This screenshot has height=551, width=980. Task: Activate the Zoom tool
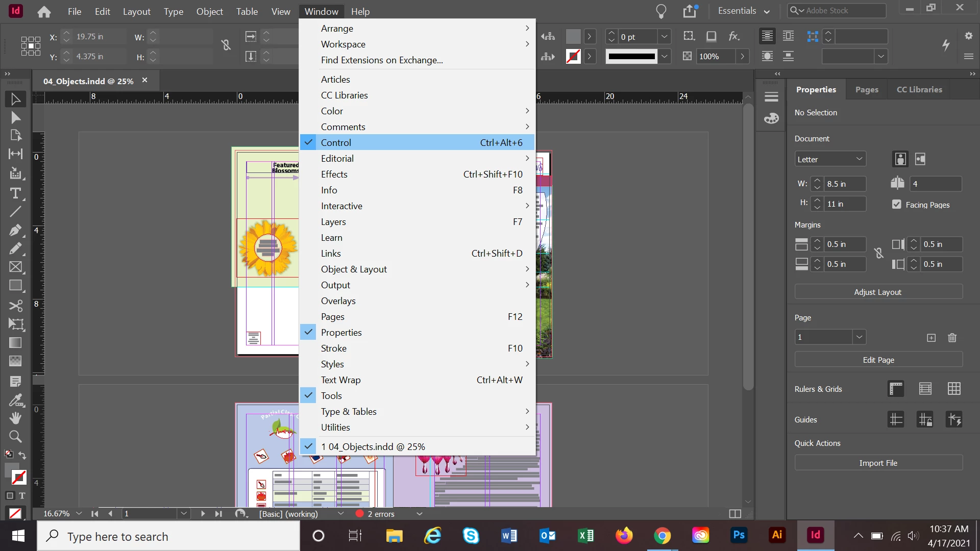(x=15, y=437)
